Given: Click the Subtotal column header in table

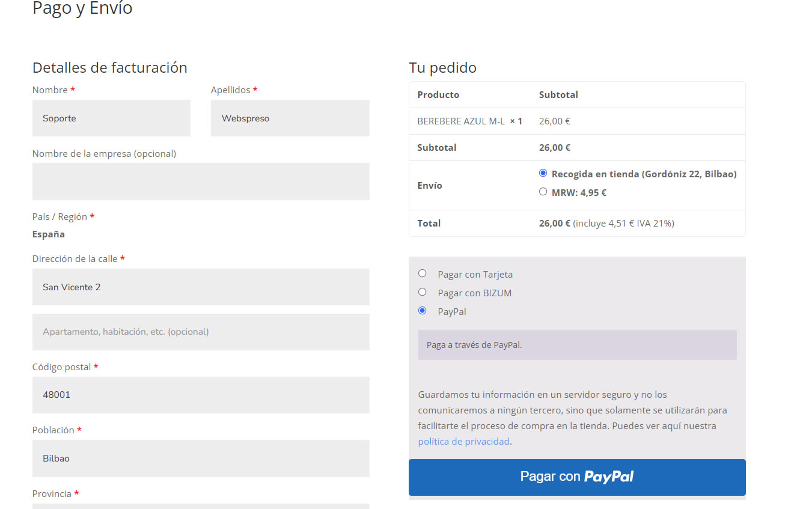Looking at the screenshot, I should tap(558, 94).
